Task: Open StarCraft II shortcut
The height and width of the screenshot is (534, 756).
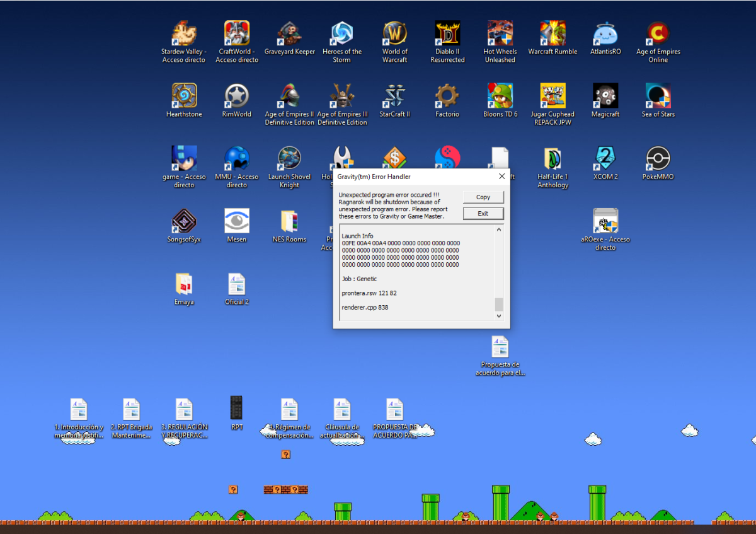Action: click(x=394, y=96)
